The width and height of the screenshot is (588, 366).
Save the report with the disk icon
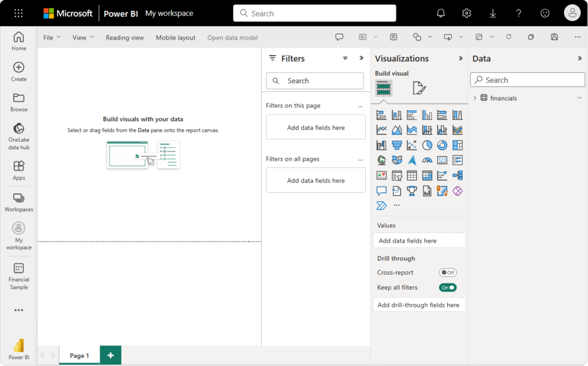click(x=554, y=37)
